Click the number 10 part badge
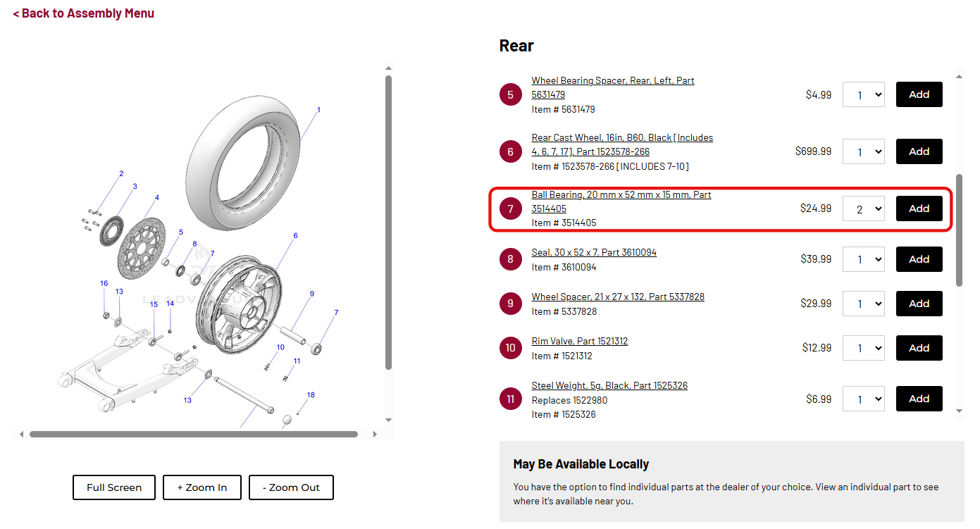 [511, 348]
